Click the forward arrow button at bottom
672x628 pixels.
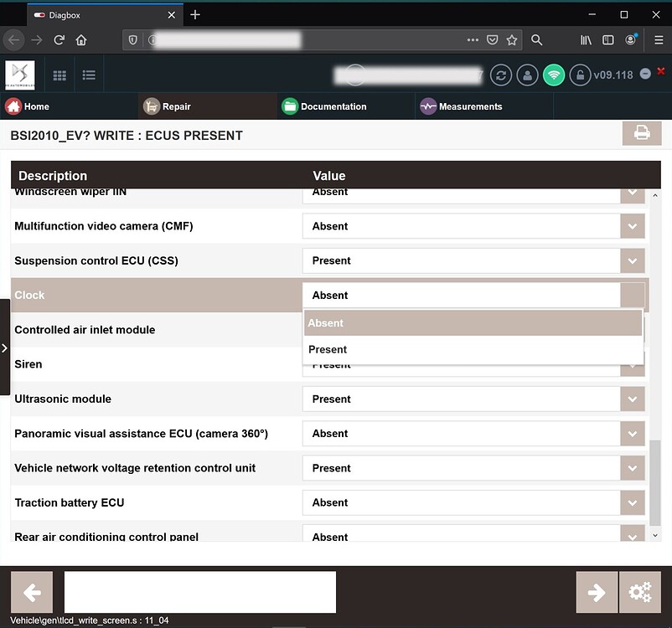[x=597, y=593]
